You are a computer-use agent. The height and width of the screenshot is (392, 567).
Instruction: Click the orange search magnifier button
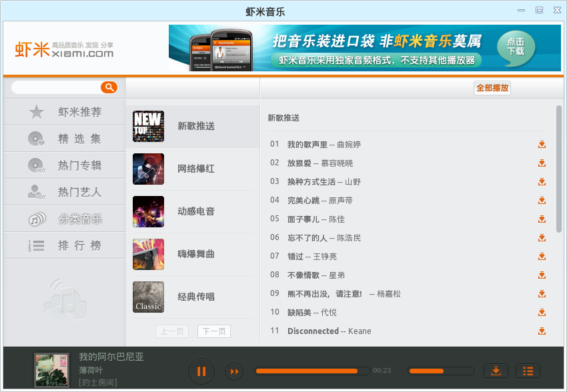point(109,87)
